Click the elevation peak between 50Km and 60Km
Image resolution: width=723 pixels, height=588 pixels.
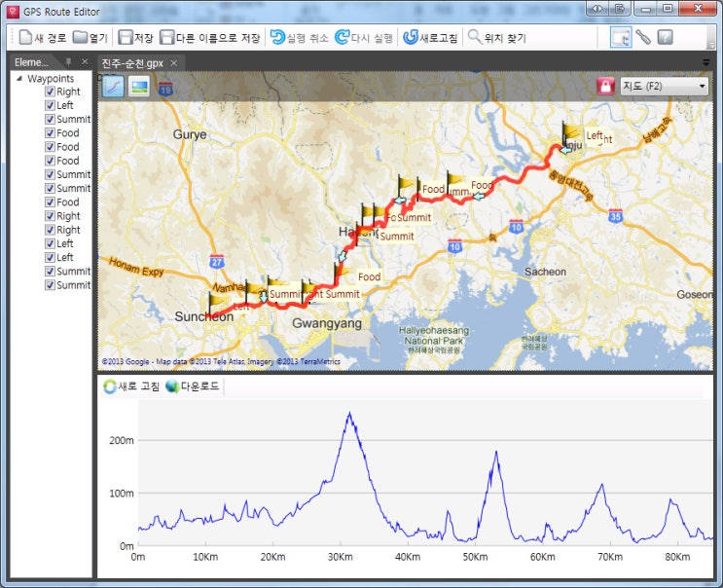pos(496,453)
